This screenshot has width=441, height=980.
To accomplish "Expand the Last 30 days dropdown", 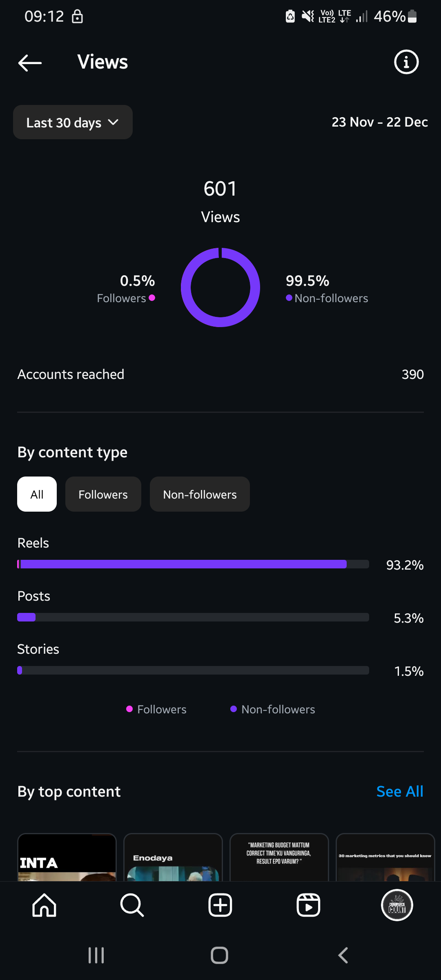I will (73, 122).
